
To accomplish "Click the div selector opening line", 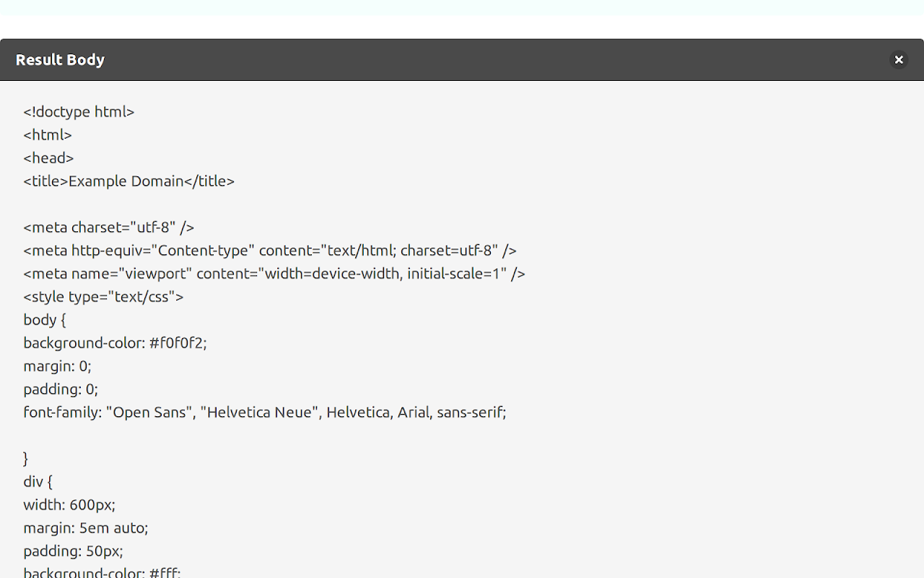I will click(38, 481).
